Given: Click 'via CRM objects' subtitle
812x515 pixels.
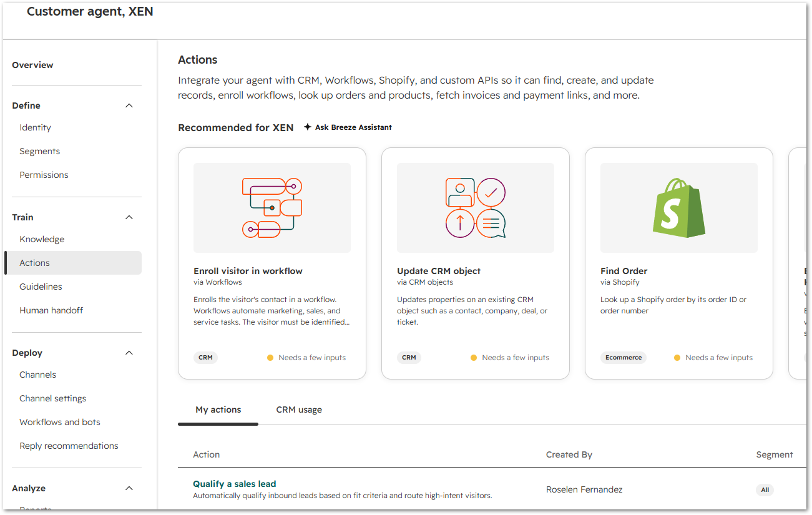Looking at the screenshot, I should (425, 282).
